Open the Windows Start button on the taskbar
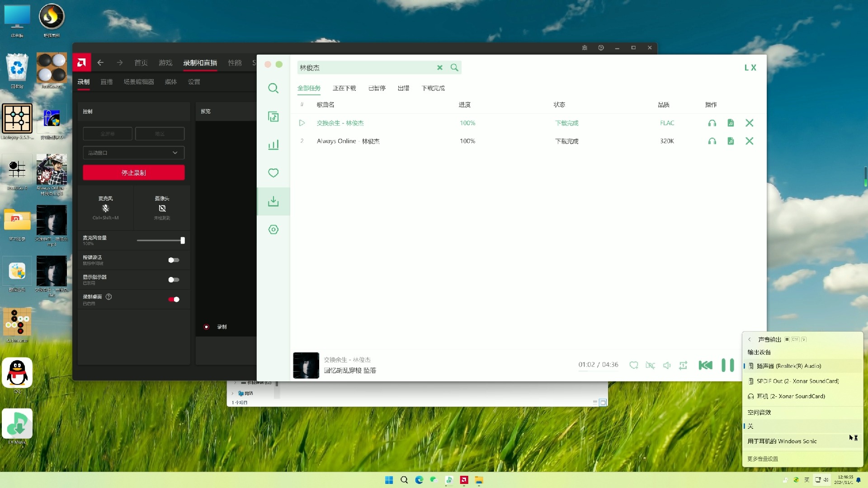Screen dimensions: 868x488 pyautogui.click(x=389, y=480)
